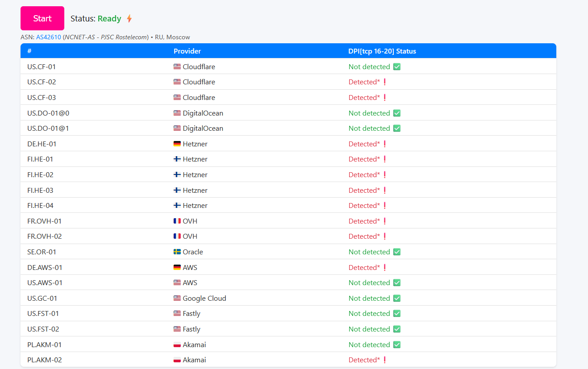This screenshot has height=369, width=588.
Task: Click the Akamai name in PL.AKM-02 row
Action: [195, 360]
